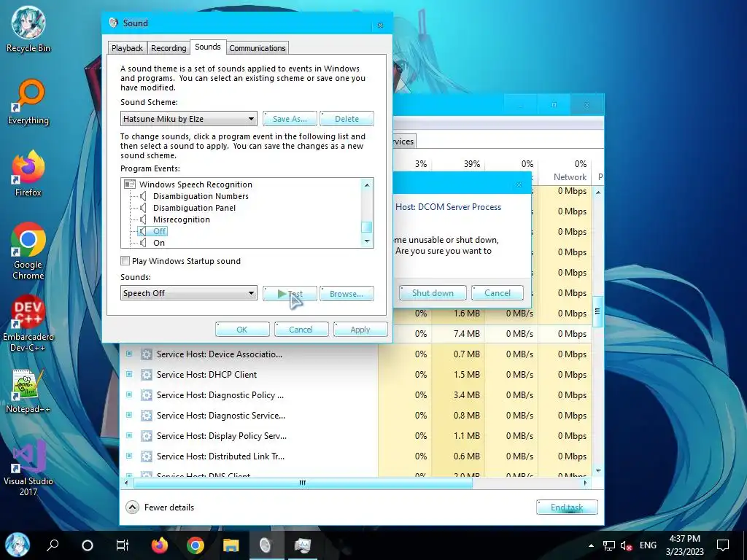This screenshot has height=560, width=747.
Task: Select the Off program event
Action: point(160,231)
